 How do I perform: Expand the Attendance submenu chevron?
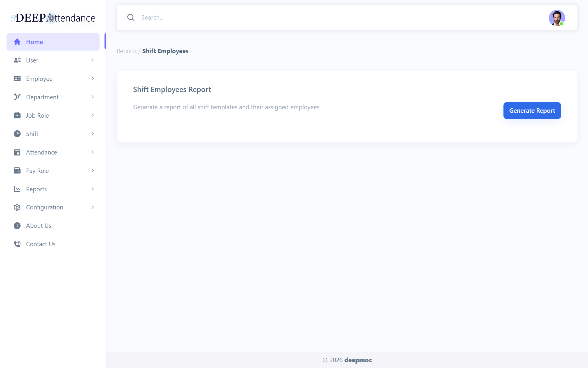click(92, 152)
